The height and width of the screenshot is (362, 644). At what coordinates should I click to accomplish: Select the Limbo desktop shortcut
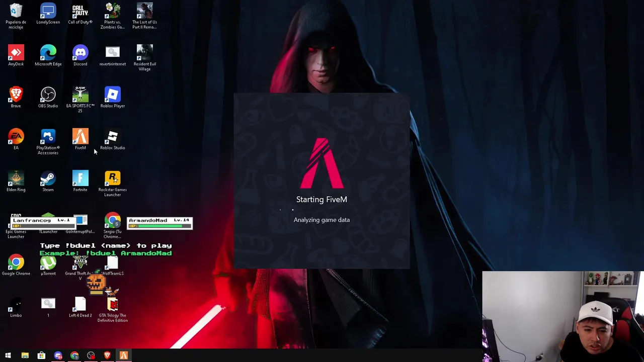tap(16, 307)
